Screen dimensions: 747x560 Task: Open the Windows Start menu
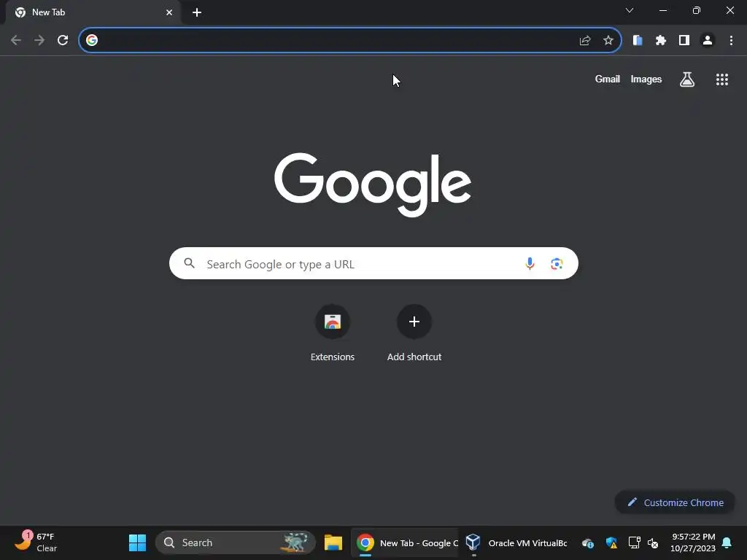click(x=138, y=542)
